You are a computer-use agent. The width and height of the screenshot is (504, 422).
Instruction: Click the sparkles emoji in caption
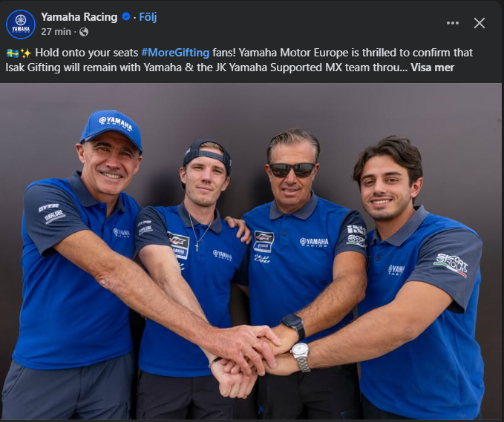tap(25, 53)
